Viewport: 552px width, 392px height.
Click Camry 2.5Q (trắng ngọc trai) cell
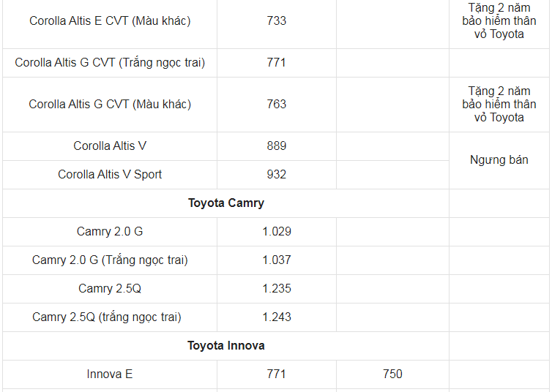110,317
